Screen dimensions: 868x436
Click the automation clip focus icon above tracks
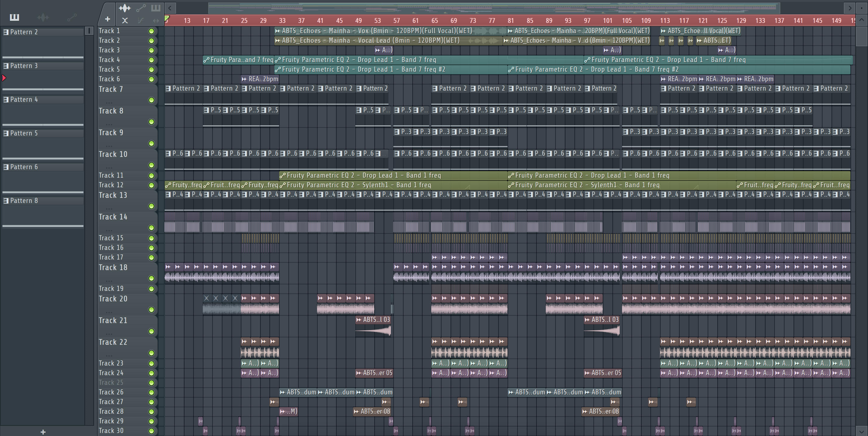(141, 8)
